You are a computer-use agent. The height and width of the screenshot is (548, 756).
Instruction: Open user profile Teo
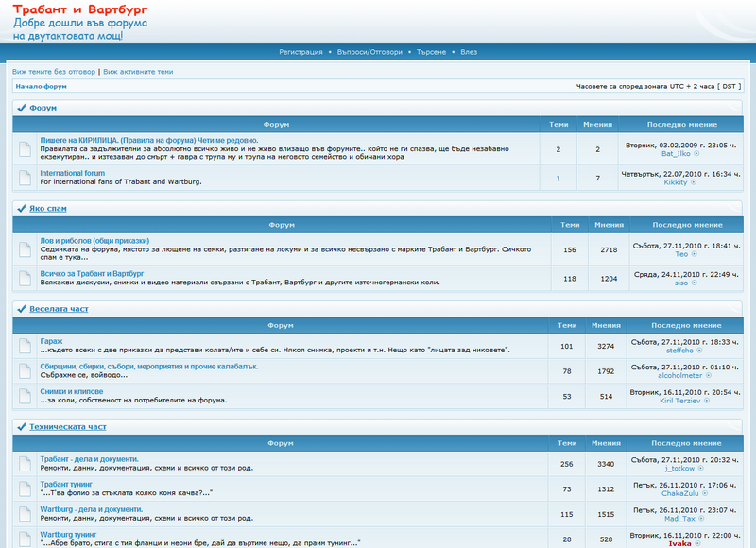click(681, 254)
